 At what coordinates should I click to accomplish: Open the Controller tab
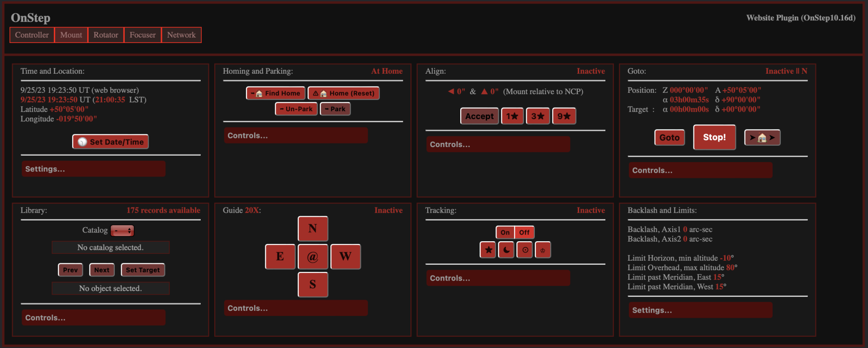click(x=32, y=35)
